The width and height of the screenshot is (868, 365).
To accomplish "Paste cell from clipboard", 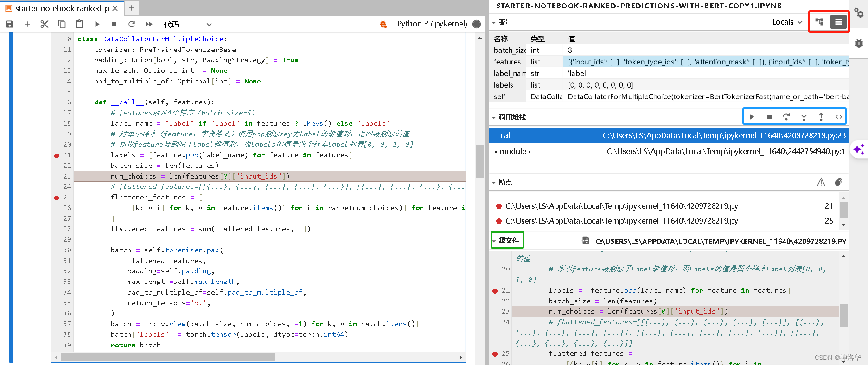I will (x=79, y=24).
